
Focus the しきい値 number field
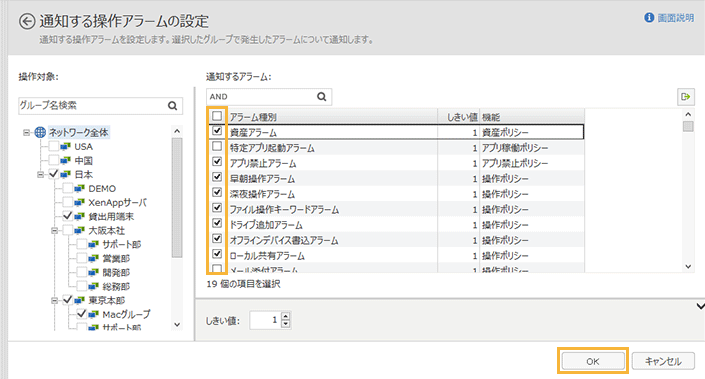(265, 320)
